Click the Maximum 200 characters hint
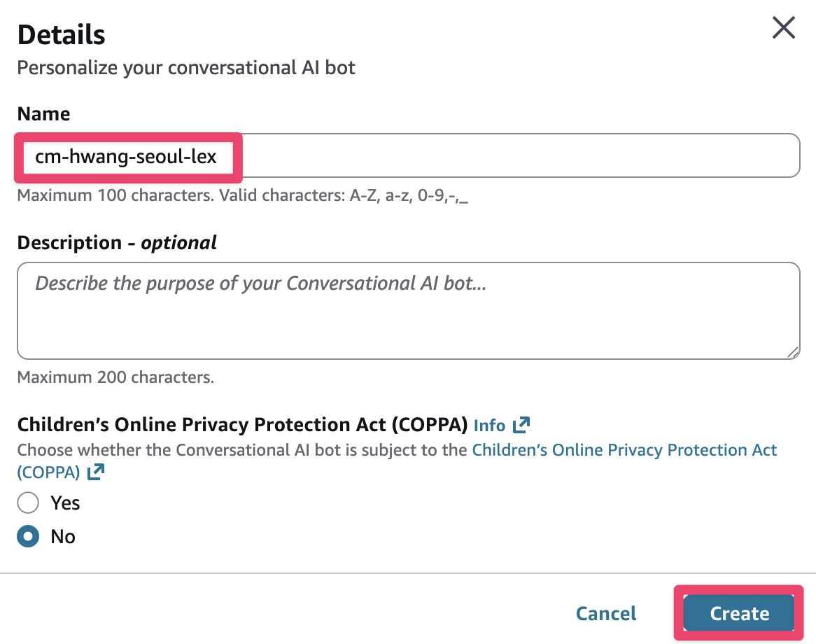This screenshot has width=816, height=644. click(x=115, y=377)
